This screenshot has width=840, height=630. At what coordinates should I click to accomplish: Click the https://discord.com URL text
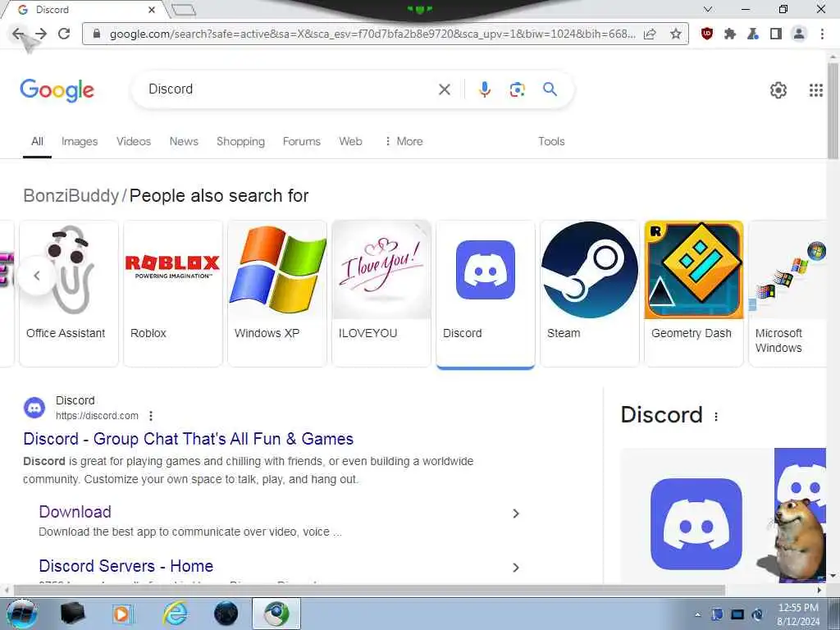(x=97, y=416)
